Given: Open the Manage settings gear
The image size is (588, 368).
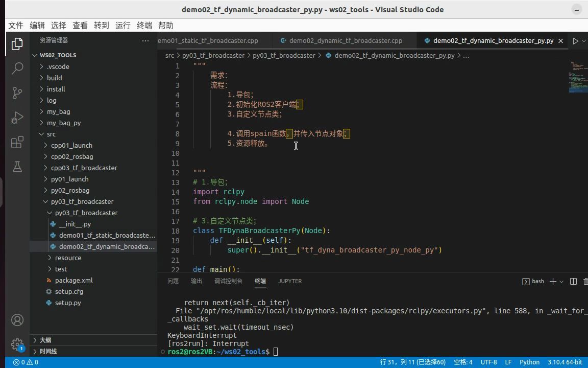Looking at the screenshot, I should pos(17,344).
